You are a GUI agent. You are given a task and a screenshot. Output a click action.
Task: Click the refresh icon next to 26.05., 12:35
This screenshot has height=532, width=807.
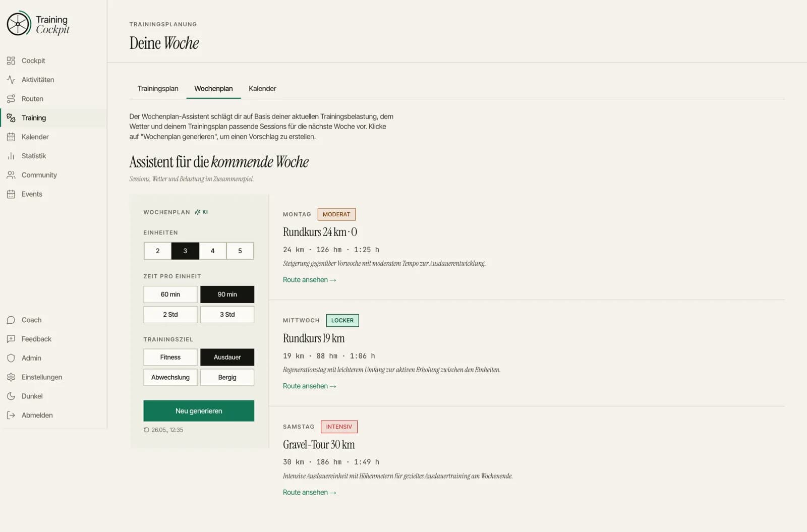pyautogui.click(x=146, y=430)
